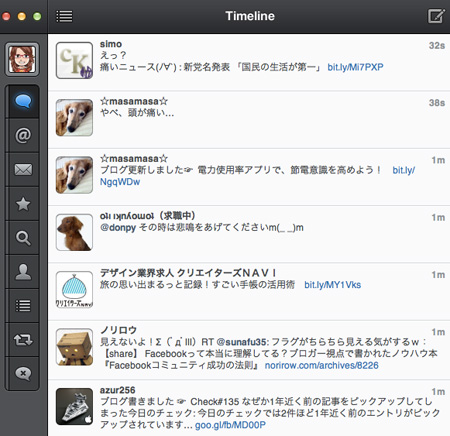Open the bit.ly/MY1Vks link
This screenshot has height=436, width=450.
(333, 285)
